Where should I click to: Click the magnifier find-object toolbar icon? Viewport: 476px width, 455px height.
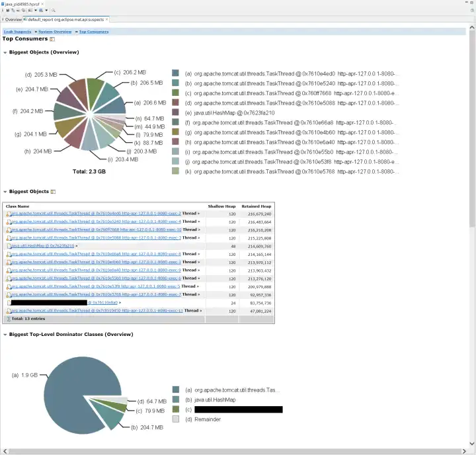pyautogui.click(x=54, y=11)
